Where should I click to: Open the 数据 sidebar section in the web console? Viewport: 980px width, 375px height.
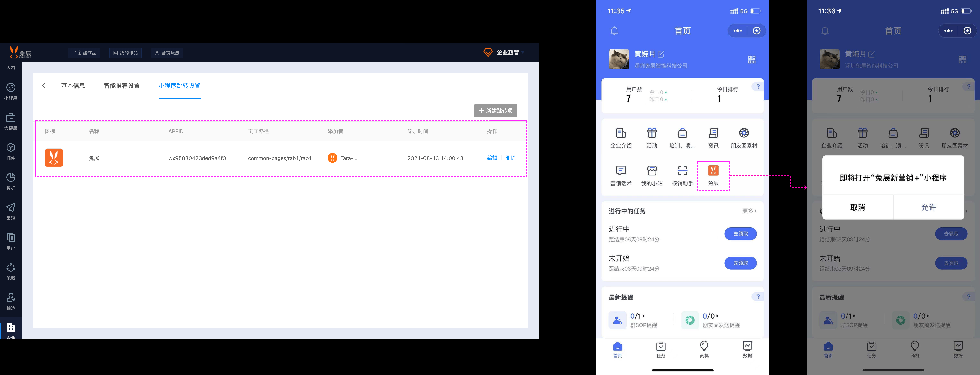(x=11, y=182)
